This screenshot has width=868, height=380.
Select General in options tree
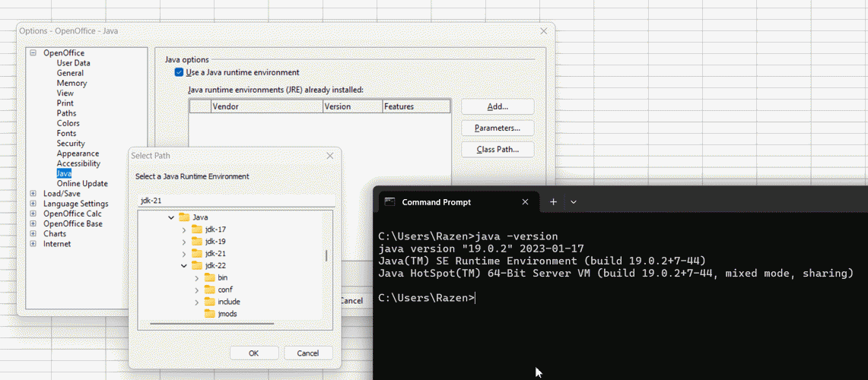click(70, 73)
